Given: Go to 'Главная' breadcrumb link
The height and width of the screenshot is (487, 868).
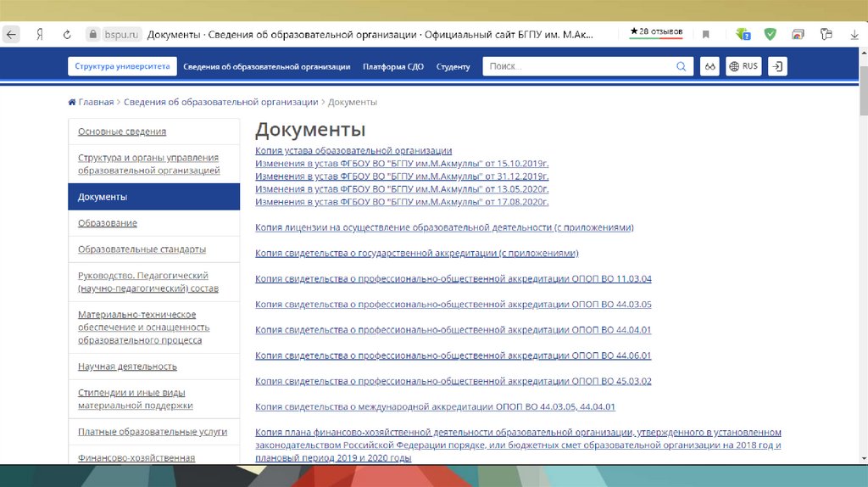Looking at the screenshot, I should click(95, 102).
